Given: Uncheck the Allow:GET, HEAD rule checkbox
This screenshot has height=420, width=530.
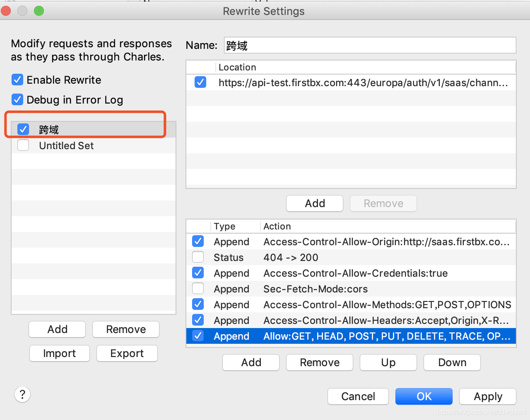Looking at the screenshot, I should 198,336.
